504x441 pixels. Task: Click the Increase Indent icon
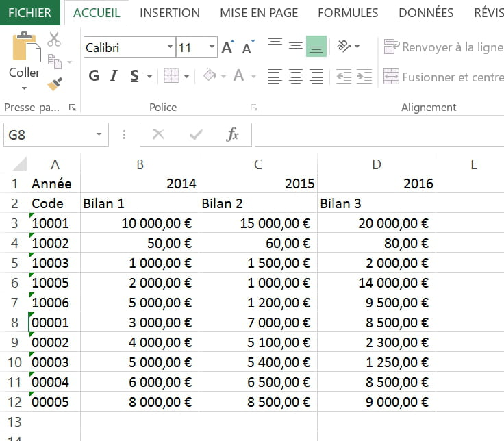pos(364,77)
